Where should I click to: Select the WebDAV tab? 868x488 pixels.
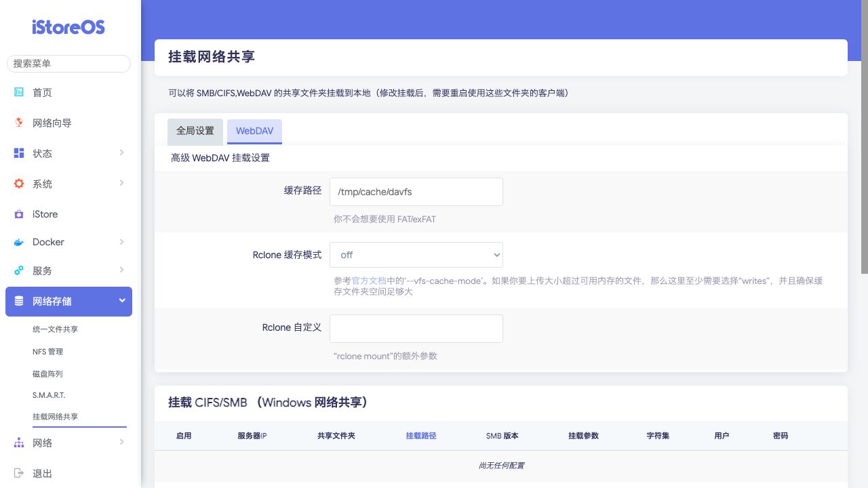tap(254, 131)
